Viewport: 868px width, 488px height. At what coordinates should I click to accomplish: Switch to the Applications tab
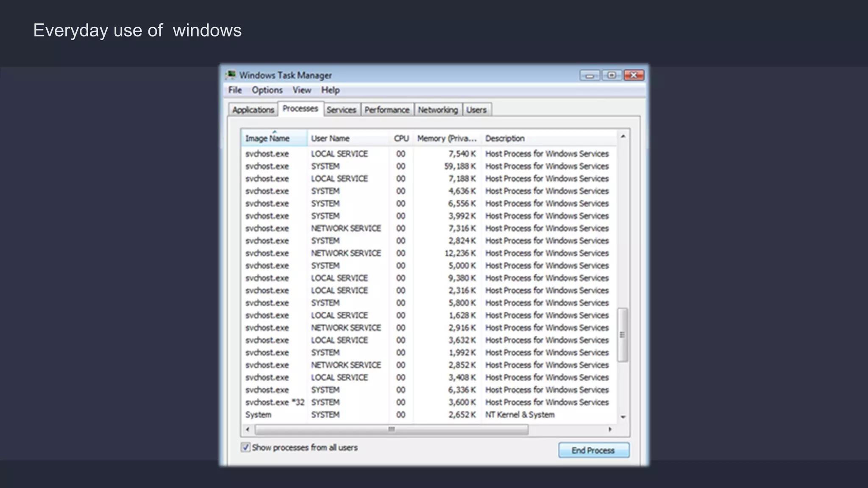coord(253,110)
